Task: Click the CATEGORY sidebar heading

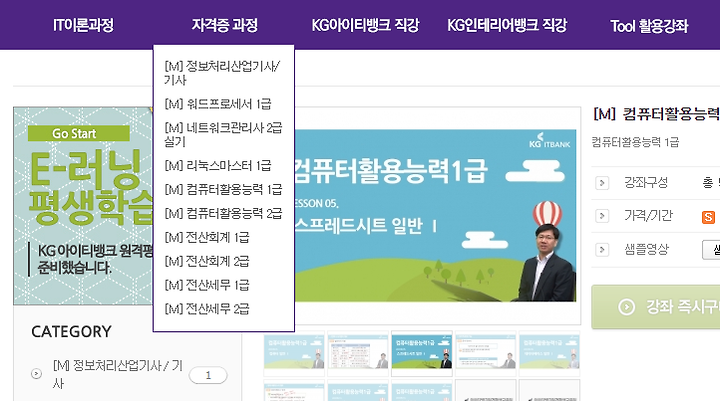Action: 71,332
